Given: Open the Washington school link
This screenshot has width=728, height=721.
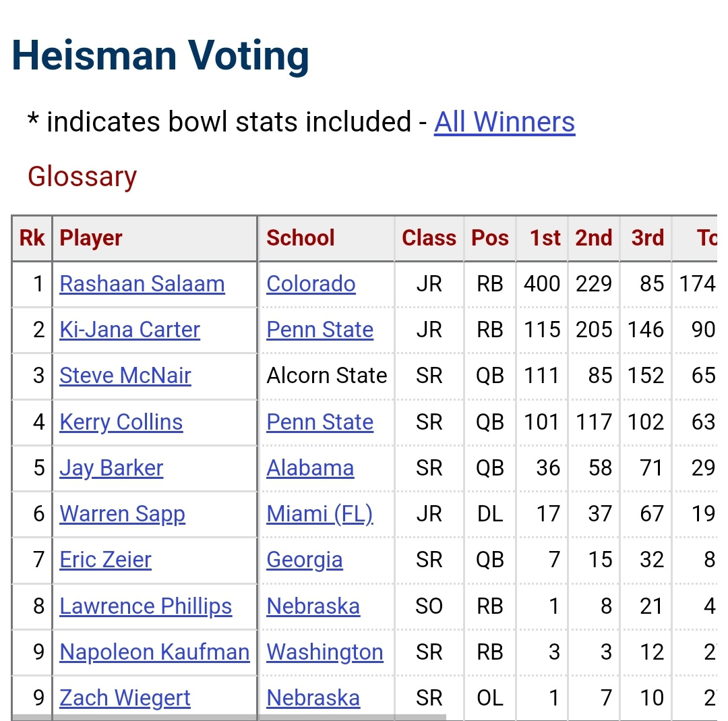Looking at the screenshot, I should (x=325, y=652).
